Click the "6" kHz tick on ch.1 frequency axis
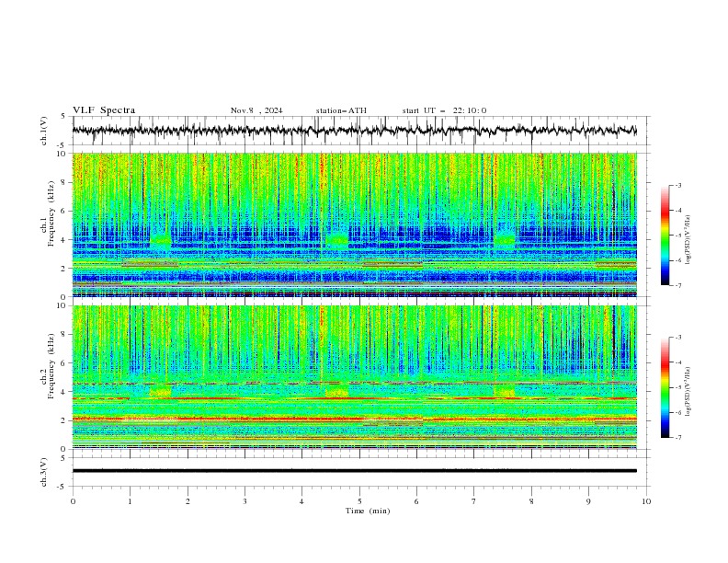The width and height of the screenshot is (728, 563). tap(64, 212)
